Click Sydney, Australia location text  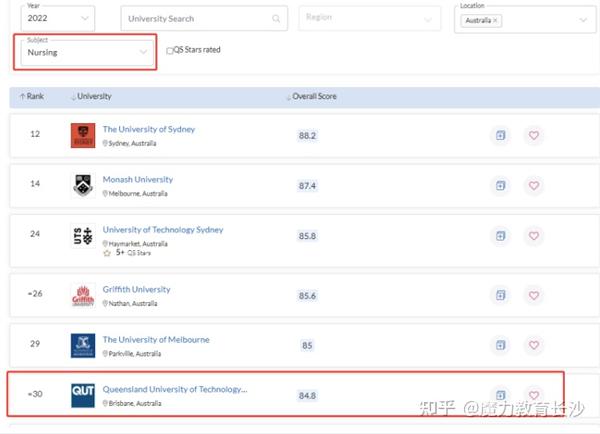coord(132,143)
